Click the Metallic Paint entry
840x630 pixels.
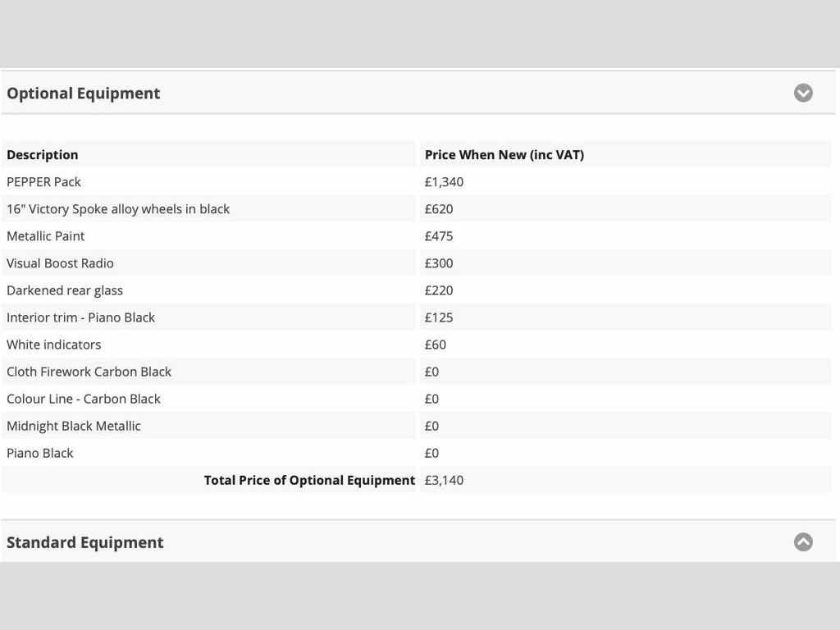(x=46, y=236)
